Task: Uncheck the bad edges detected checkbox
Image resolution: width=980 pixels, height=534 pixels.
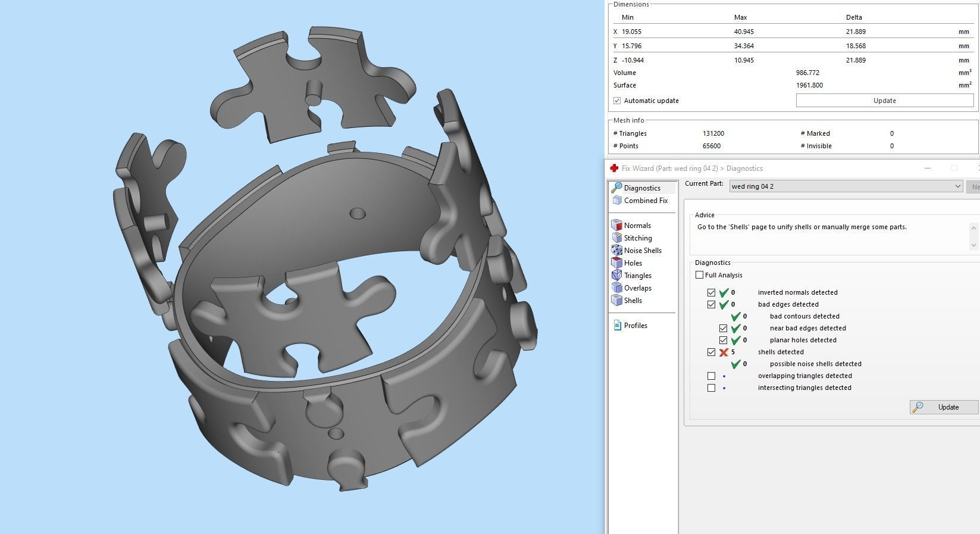Action: point(711,305)
